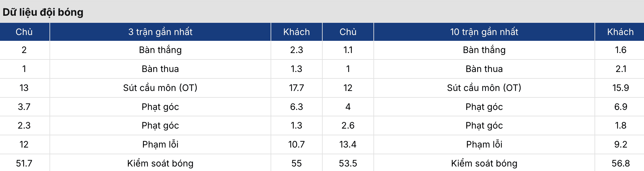Select the 56.8 away possession value
644x171 pixels.
click(621, 163)
